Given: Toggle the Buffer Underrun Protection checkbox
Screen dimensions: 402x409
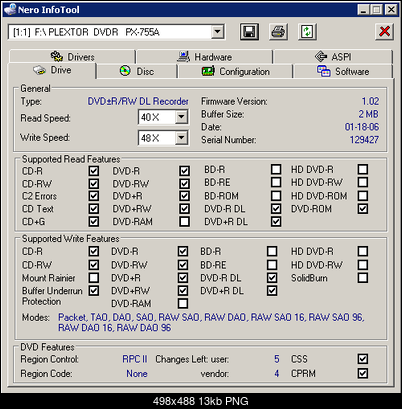Looking at the screenshot, I should click(94, 291).
